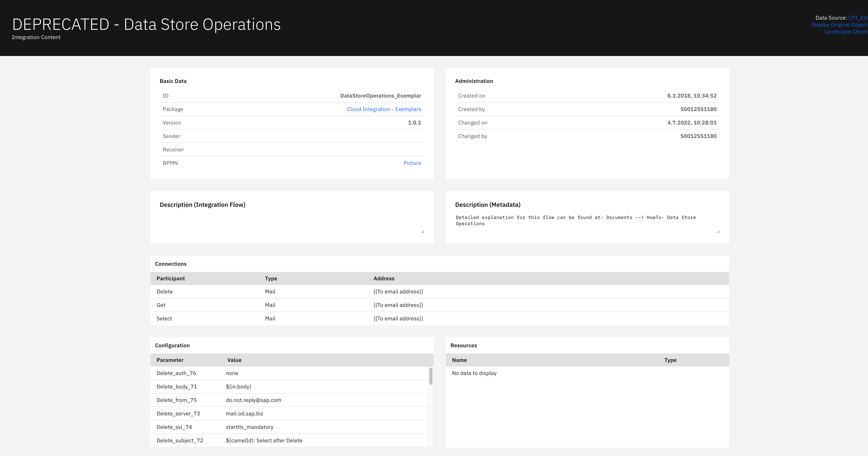Image resolution: width=868 pixels, height=456 pixels.
Task: Open Cloud Integration - Exemplars package link
Action: click(x=384, y=109)
